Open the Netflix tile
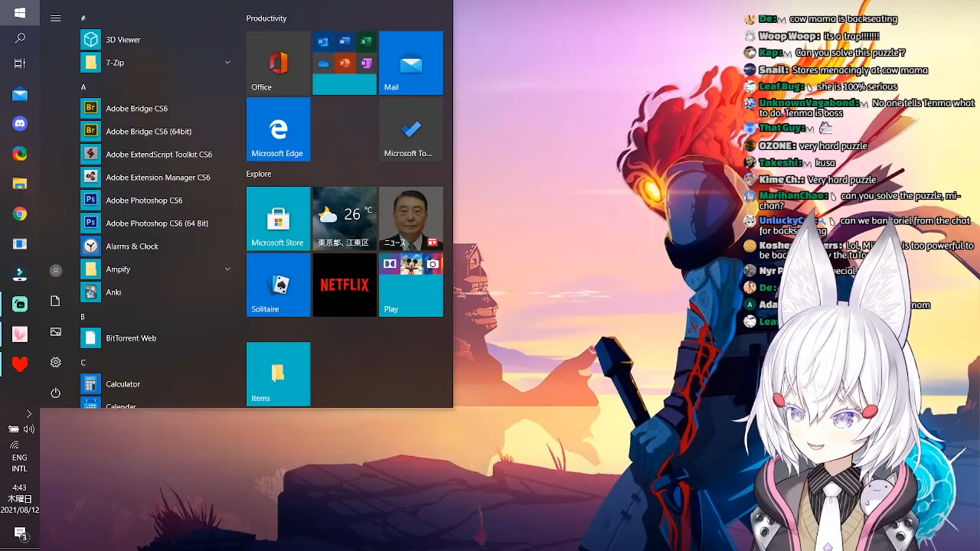Viewport: 980px width, 551px height. tap(345, 285)
